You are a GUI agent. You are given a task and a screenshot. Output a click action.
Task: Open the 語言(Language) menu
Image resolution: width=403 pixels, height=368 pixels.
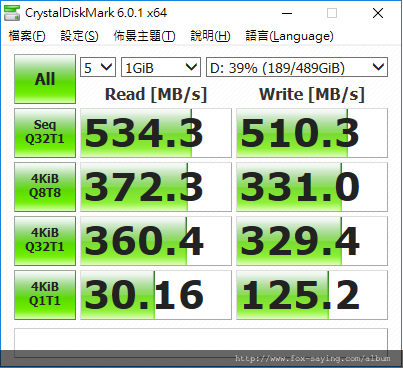click(289, 36)
